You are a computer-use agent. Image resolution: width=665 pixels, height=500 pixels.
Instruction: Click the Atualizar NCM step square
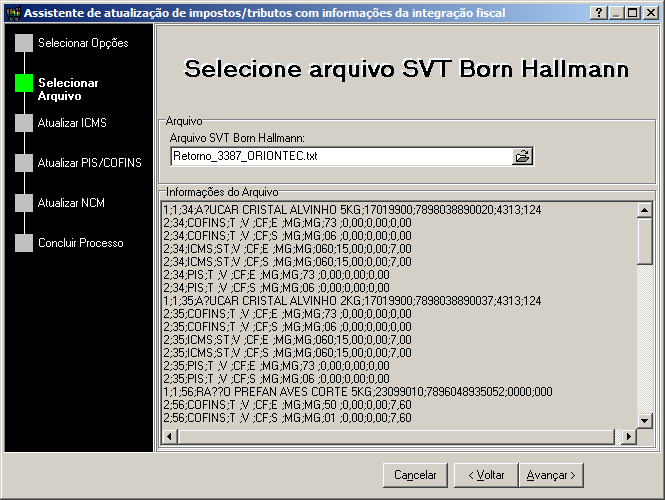(24, 203)
